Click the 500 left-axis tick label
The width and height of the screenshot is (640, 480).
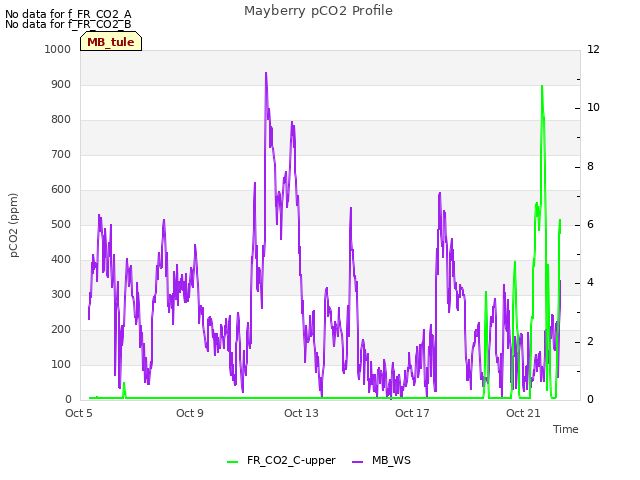click(61, 224)
